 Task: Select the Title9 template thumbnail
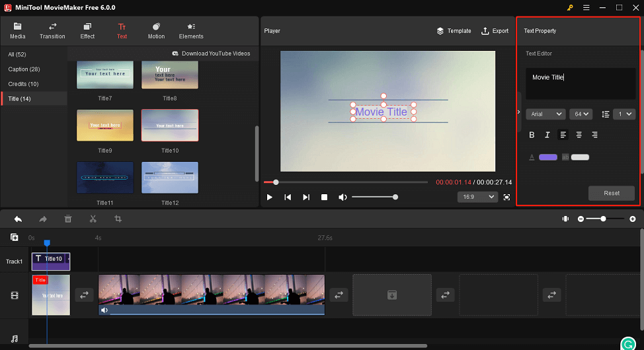point(104,125)
